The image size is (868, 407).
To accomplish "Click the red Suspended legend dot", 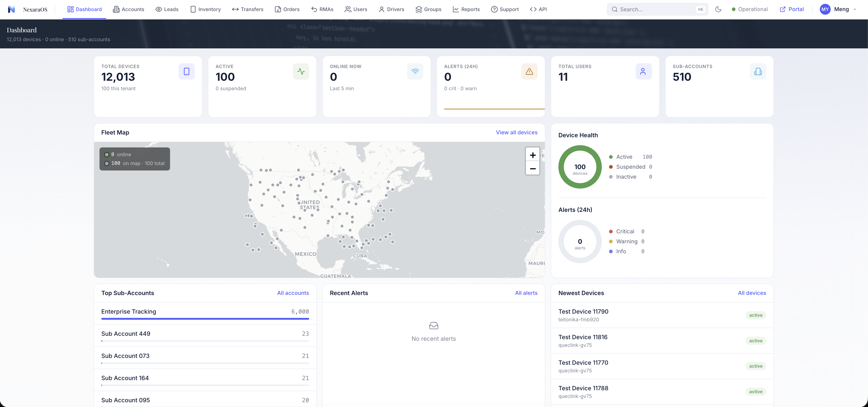I will [611, 167].
